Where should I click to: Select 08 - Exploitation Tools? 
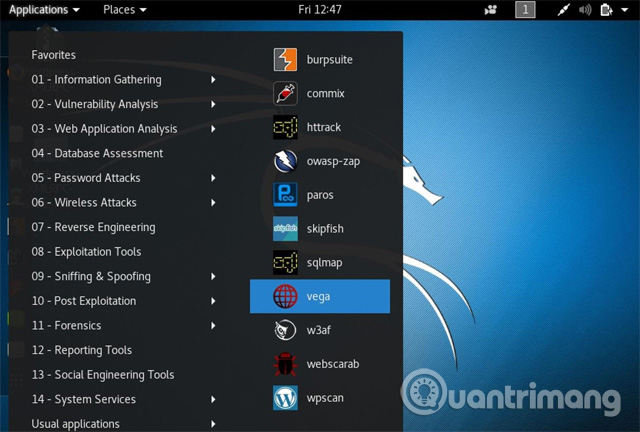(87, 252)
